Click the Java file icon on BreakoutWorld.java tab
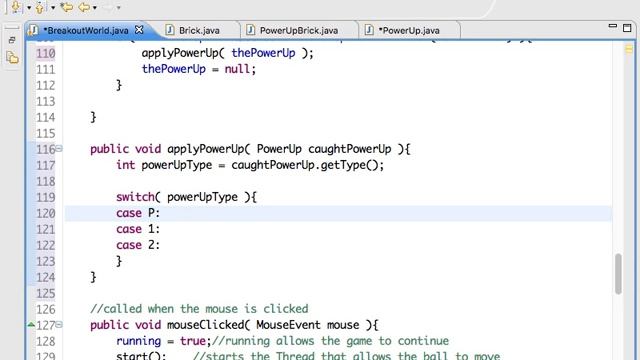The image size is (640, 360). 34,30
